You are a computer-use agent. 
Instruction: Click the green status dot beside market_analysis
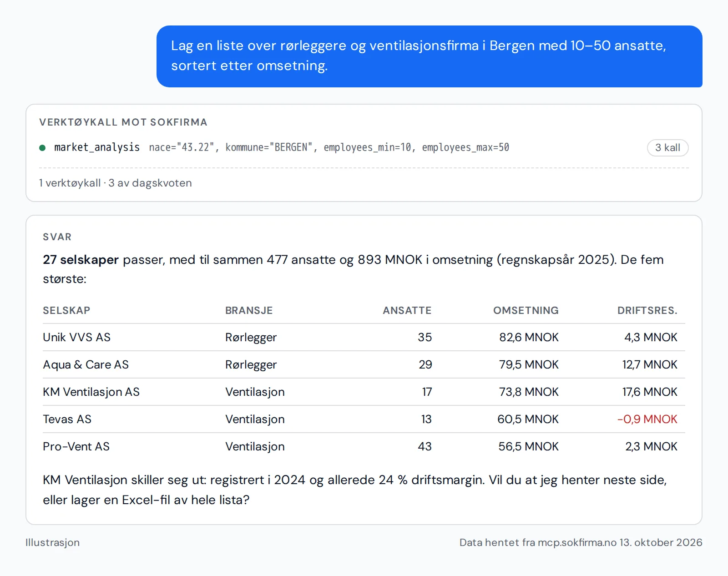(42, 148)
